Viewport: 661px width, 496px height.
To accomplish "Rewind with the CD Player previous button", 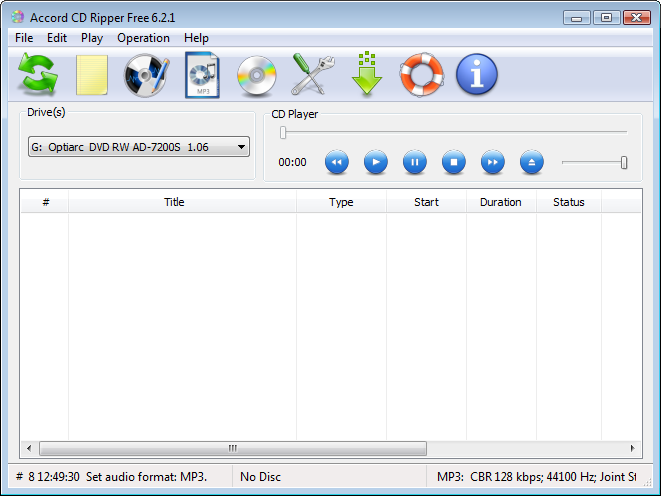I will tap(337, 162).
